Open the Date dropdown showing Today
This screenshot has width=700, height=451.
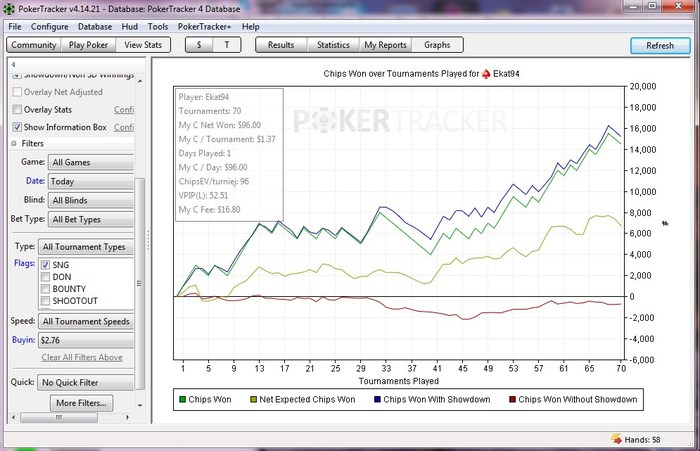[91, 181]
